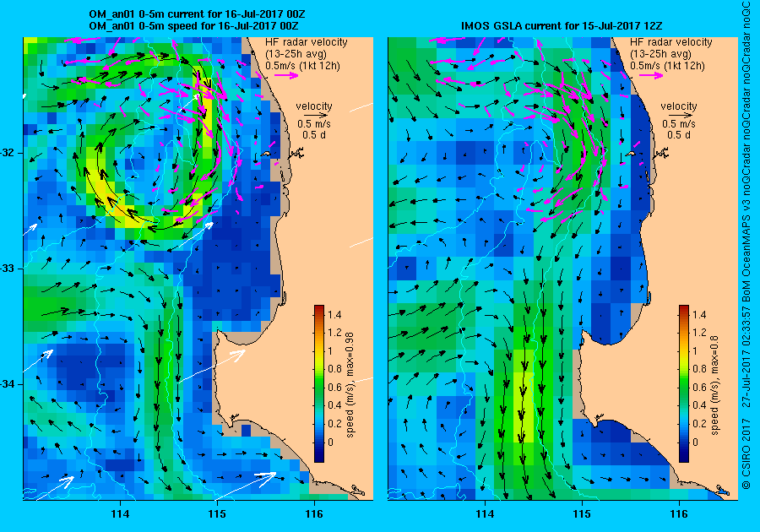Click 'HF radar velocity' label in left map

tap(307, 42)
